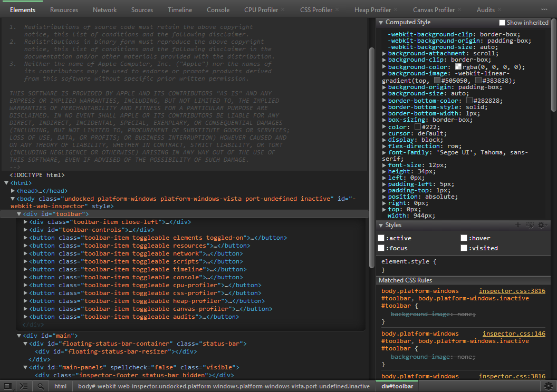
Task: Open the Timeline panel tab
Action: [180, 9]
